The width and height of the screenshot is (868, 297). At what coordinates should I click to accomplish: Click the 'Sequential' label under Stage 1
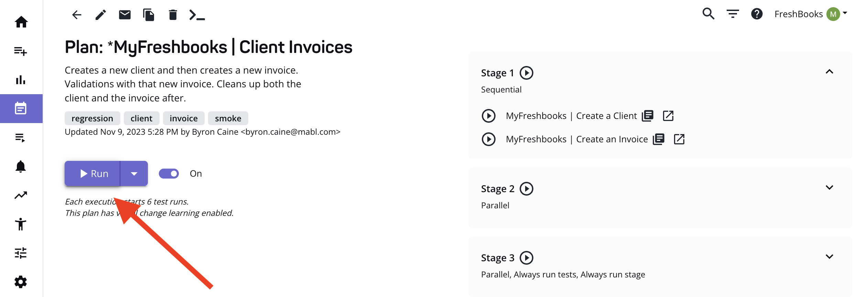pos(501,89)
